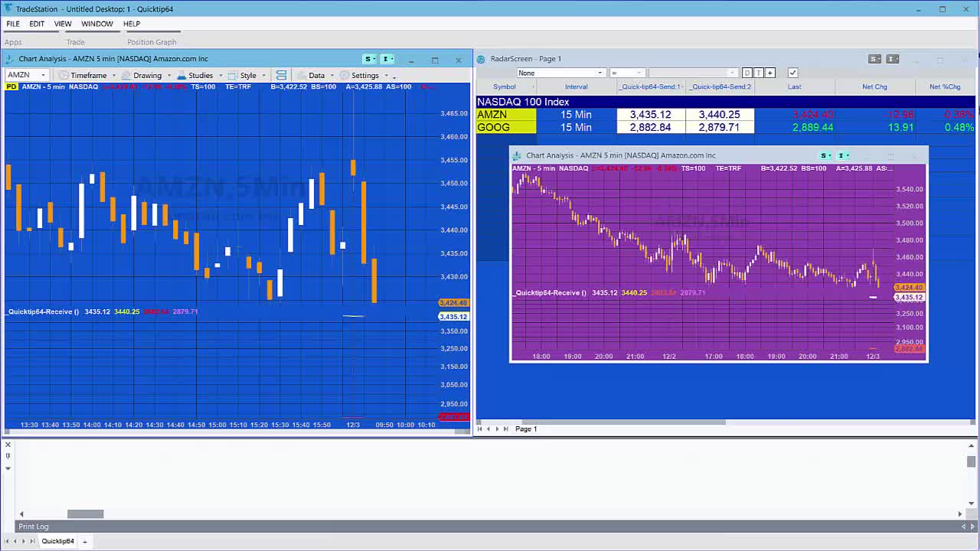
Task: Click the I interval-link button on left chart
Action: coord(387,59)
